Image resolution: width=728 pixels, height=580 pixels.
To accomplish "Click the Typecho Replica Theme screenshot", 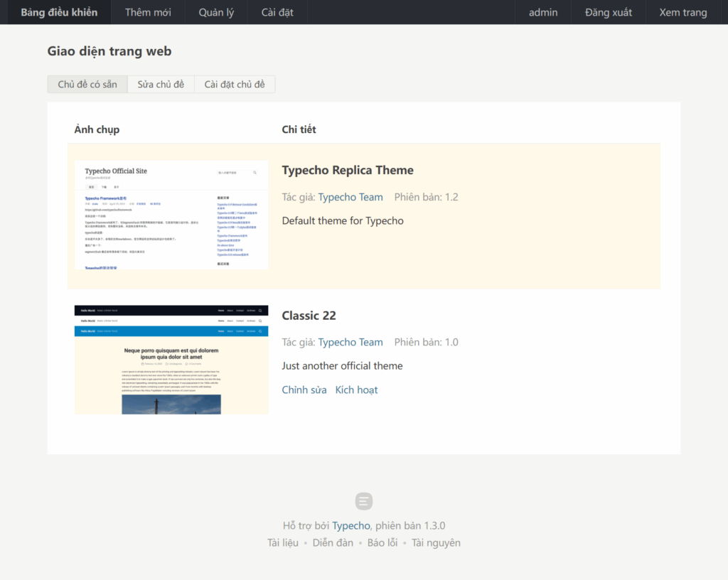I will coord(171,215).
